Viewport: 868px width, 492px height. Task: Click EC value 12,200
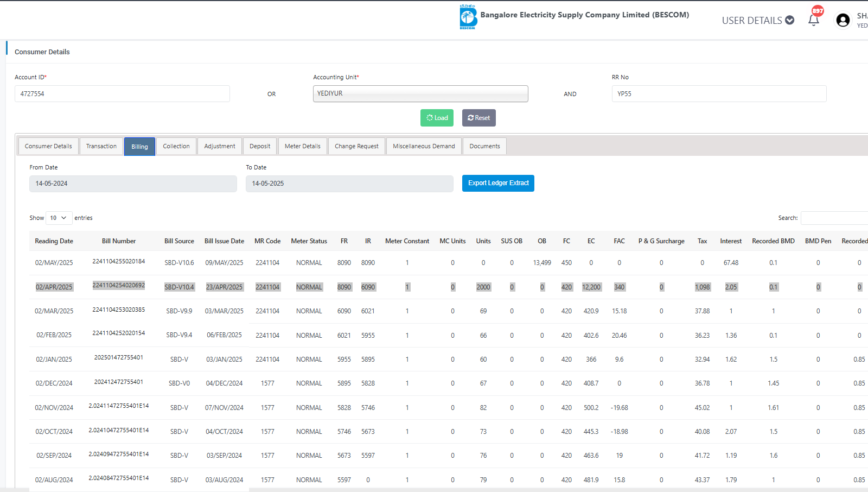591,287
